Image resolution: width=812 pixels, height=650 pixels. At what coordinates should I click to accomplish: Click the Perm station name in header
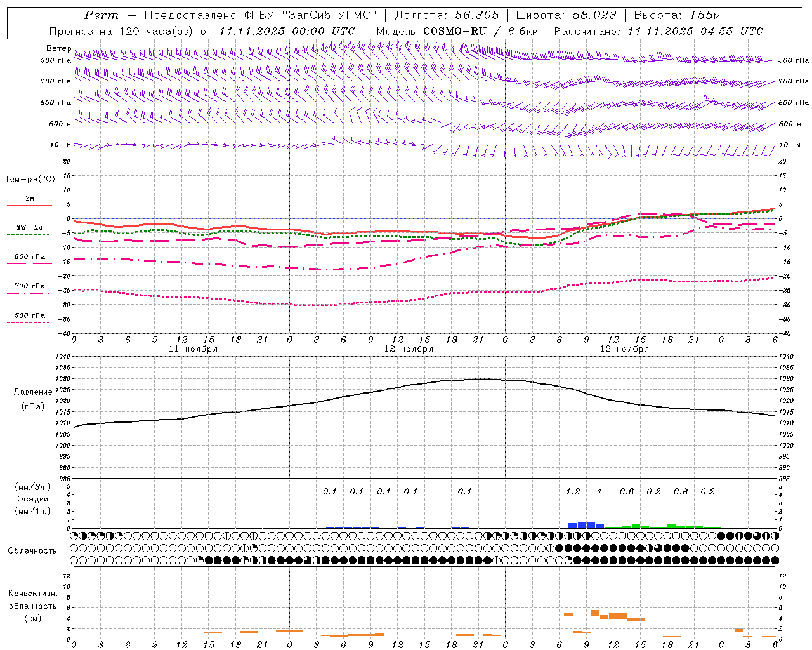[101, 15]
